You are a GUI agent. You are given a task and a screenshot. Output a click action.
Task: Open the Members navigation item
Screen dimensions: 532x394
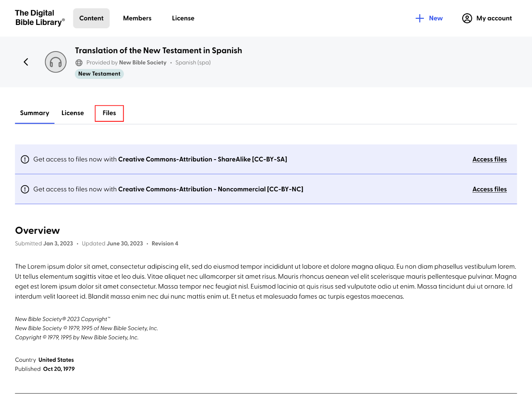click(137, 18)
